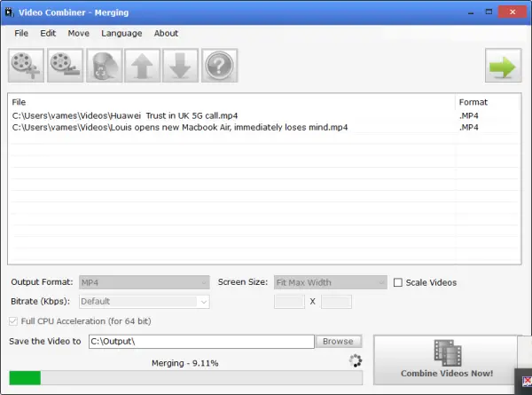Screen dimensions: 532x395
Task: Open the About menu
Action: click(x=166, y=33)
